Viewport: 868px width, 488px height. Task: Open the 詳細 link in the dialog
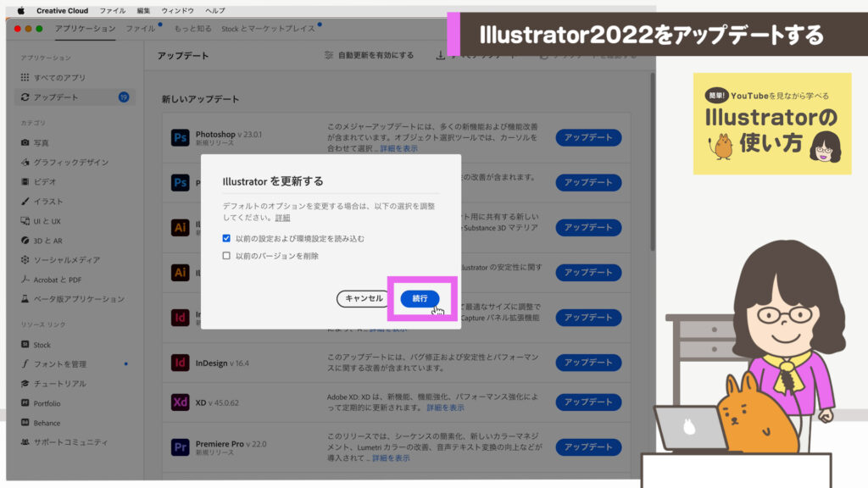pos(282,218)
